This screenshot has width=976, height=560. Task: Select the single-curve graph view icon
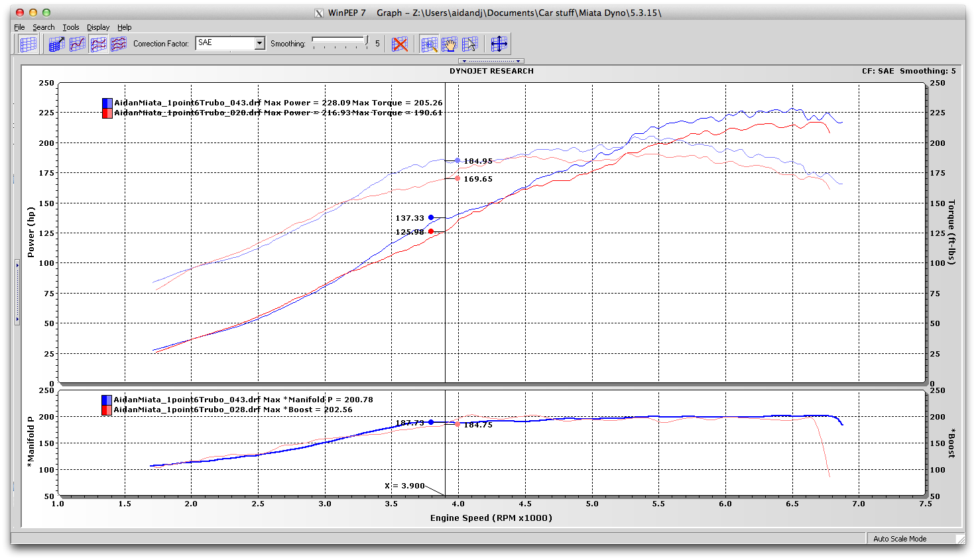pyautogui.click(x=78, y=44)
